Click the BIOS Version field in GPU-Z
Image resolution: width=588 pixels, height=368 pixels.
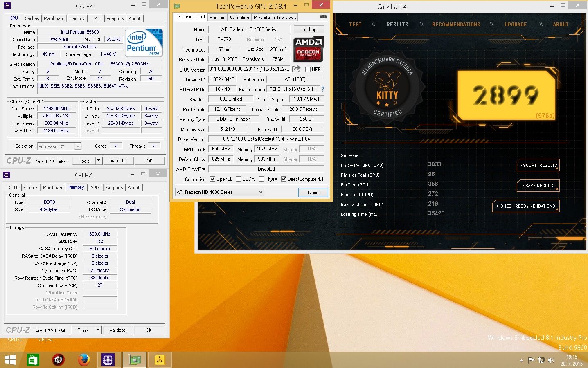click(x=249, y=69)
